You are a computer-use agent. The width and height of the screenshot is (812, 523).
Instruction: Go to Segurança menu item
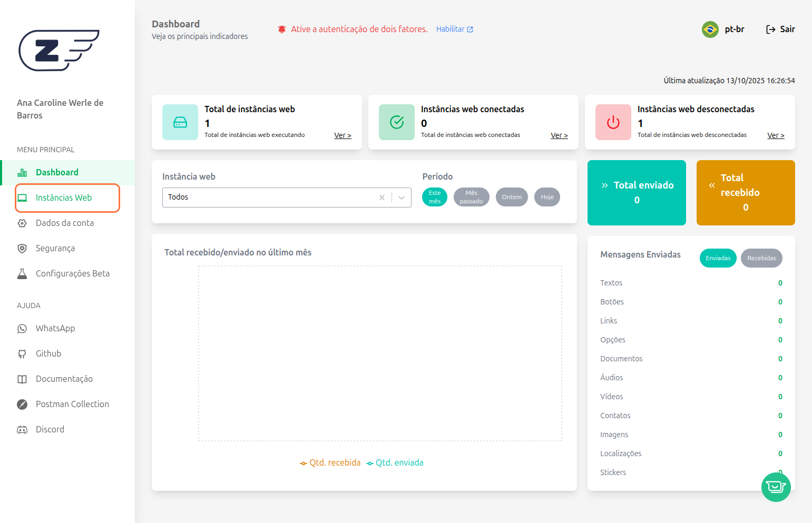(55, 248)
